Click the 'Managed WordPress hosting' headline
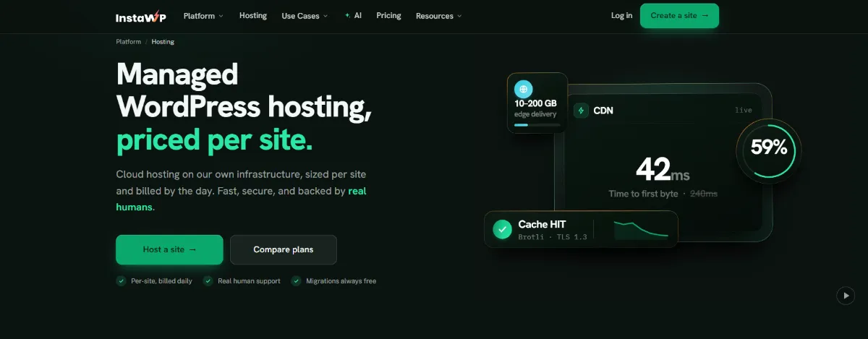This screenshot has width=868, height=339. [244, 90]
